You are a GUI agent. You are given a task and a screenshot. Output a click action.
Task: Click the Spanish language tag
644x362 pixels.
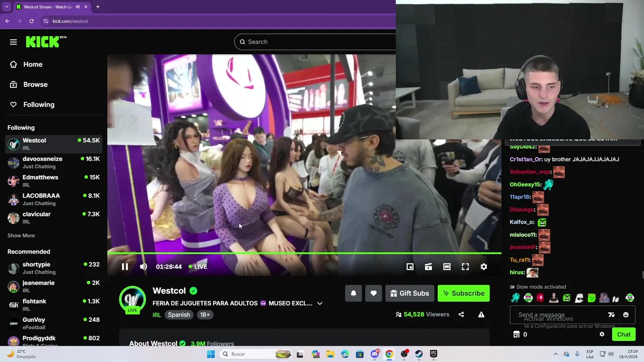coord(179,315)
